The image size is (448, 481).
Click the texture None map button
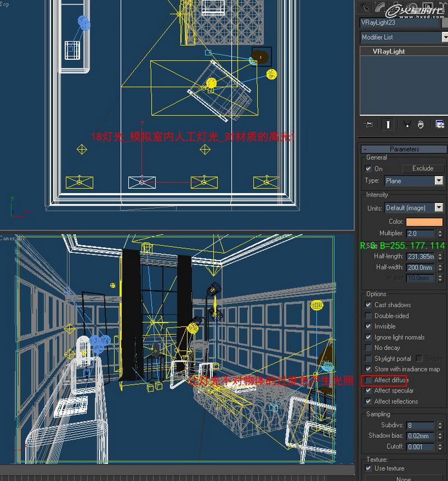pos(404,478)
